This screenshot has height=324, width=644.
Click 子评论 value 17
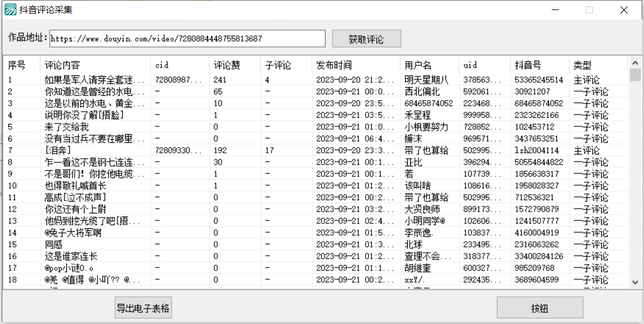(270, 151)
